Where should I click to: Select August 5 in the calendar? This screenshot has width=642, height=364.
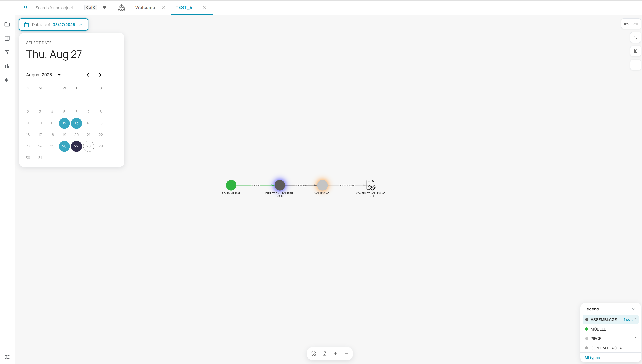pos(64,112)
